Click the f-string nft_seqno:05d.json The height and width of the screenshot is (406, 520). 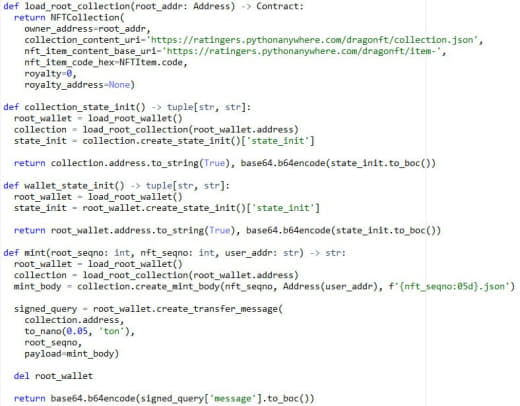click(452, 287)
